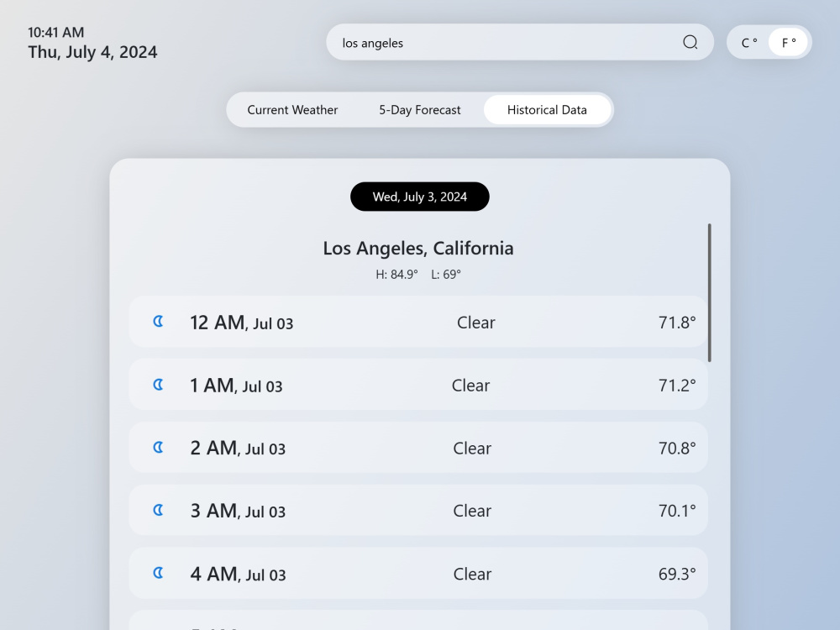Click the 69.3° temperature value

coord(677,574)
